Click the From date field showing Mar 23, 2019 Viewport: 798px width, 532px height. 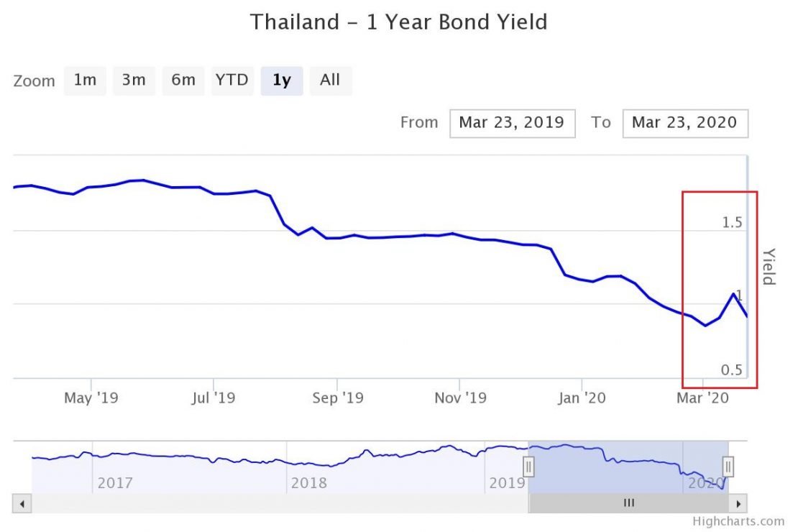pos(512,123)
